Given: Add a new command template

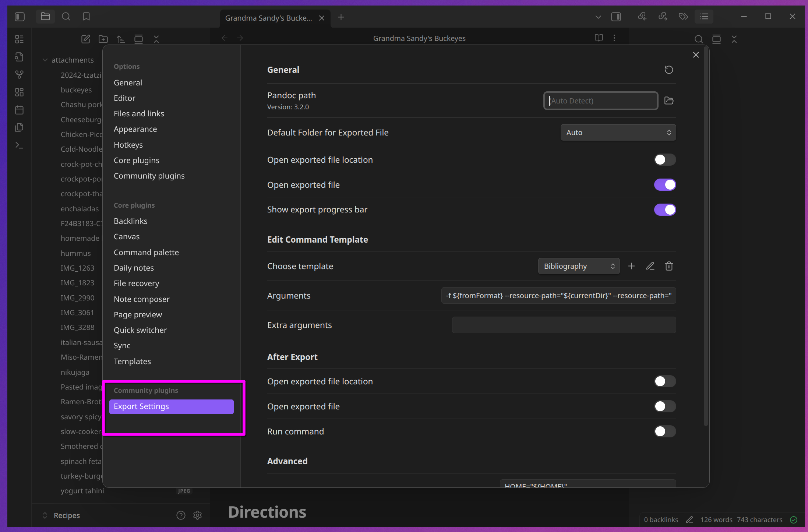Looking at the screenshot, I should (x=631, y=266).
